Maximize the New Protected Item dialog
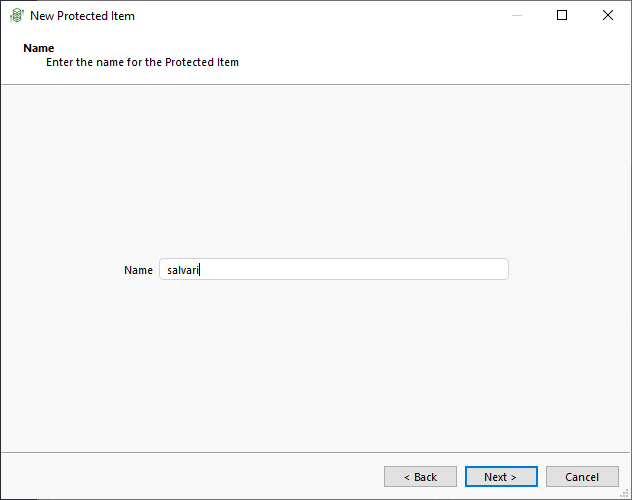This screenshot has width=632, height=500. 562,15
